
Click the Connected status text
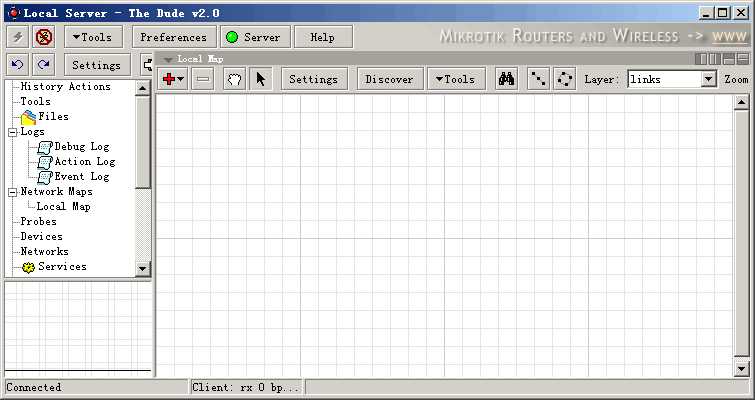pyautogui.click(x=34, y=387)
